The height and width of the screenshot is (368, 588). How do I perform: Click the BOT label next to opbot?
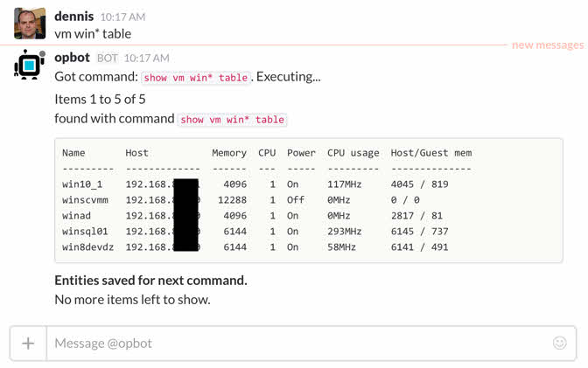[108, 58]
